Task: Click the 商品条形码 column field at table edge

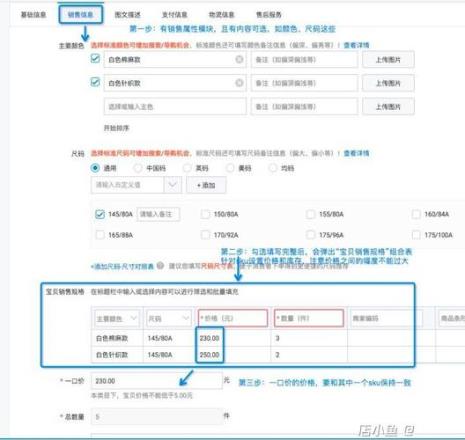Action: coord(451,318)
